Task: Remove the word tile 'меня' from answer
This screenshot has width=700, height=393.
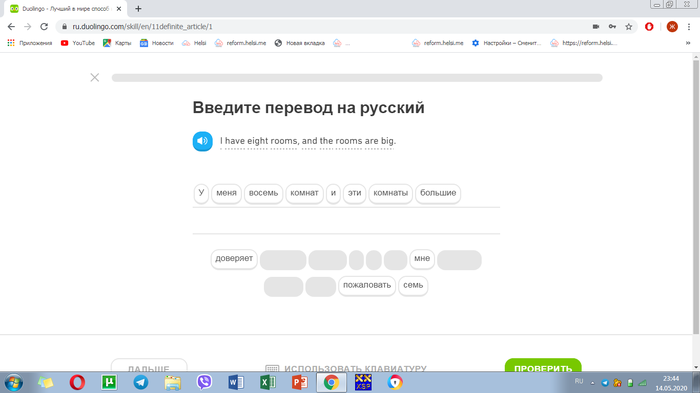Action: click(226, 193)
